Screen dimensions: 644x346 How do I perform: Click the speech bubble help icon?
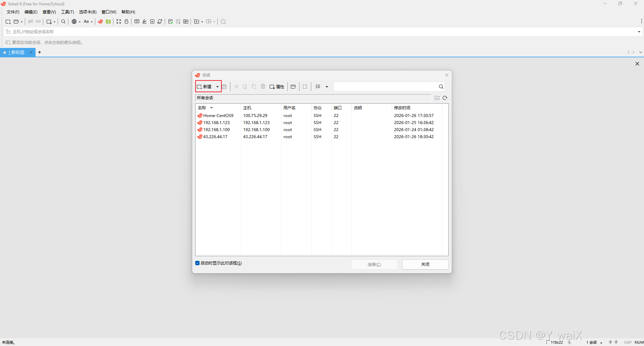223,21
